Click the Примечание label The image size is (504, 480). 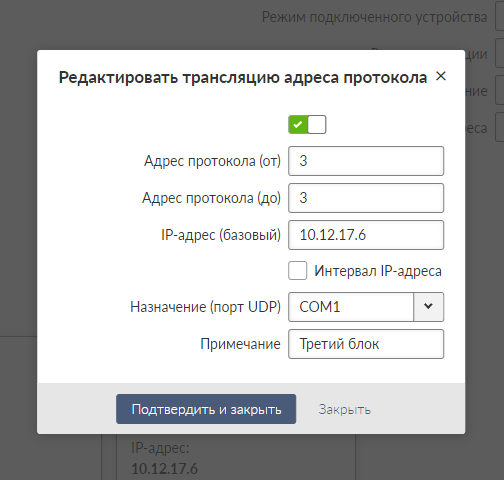(240, 344)
